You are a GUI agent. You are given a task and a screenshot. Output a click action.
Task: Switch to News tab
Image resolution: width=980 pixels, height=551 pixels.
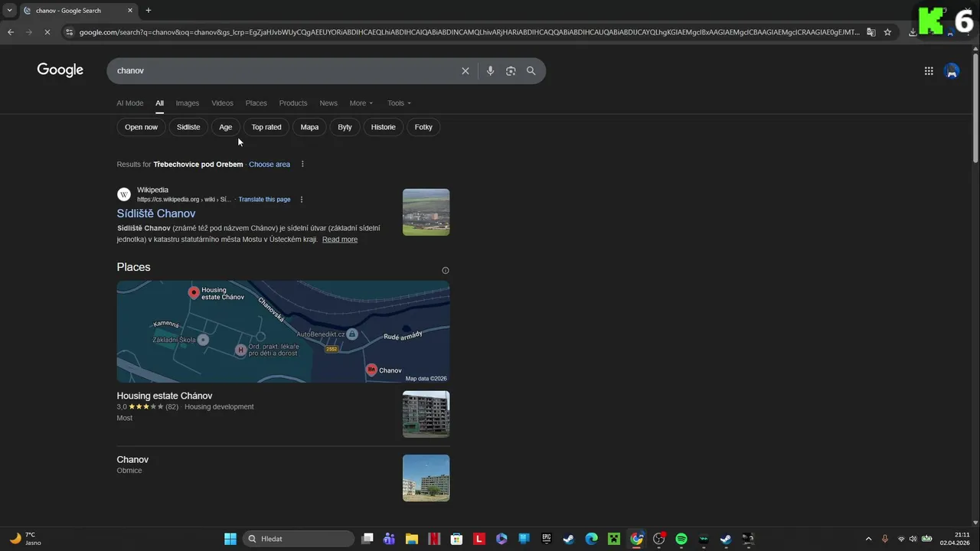click(x=328, y=103)
